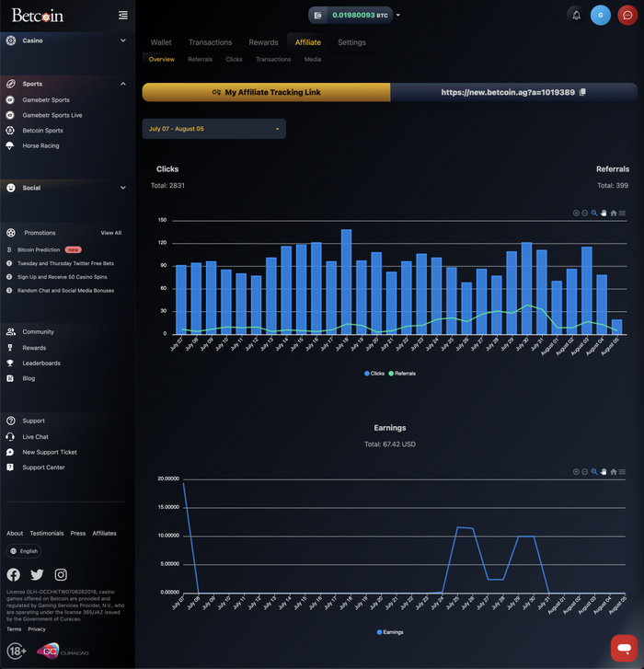Reset Clicks chart with home icon
Image resolution: width=644 pixels, height=669 pixels.
click(x=614, y=213)
